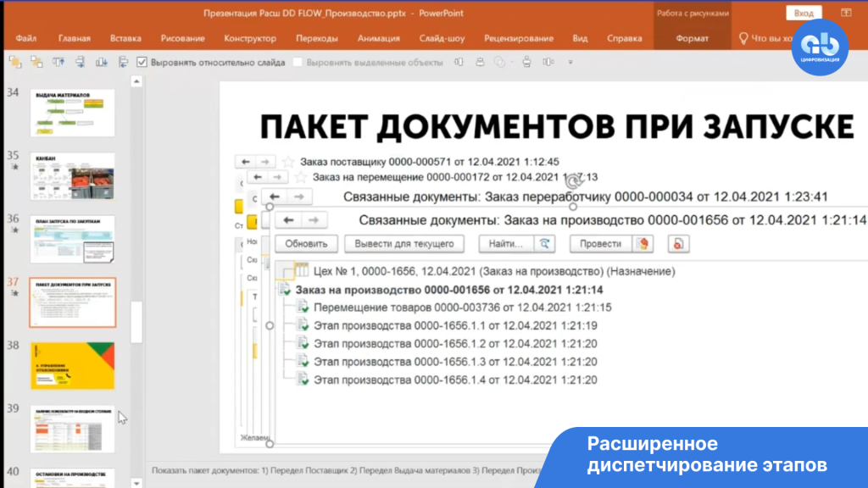Click the Обновить button

(x=306, y=243)
